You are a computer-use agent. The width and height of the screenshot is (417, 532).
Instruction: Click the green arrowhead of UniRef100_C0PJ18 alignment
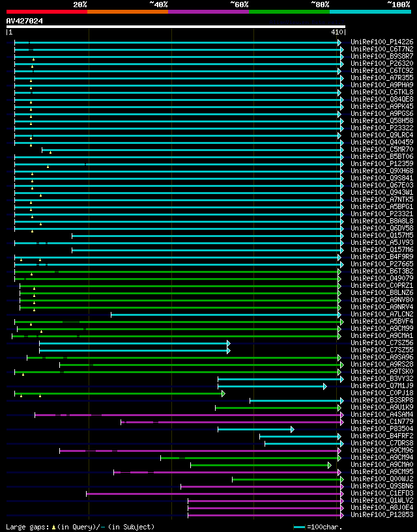click(x=223, y=393)
